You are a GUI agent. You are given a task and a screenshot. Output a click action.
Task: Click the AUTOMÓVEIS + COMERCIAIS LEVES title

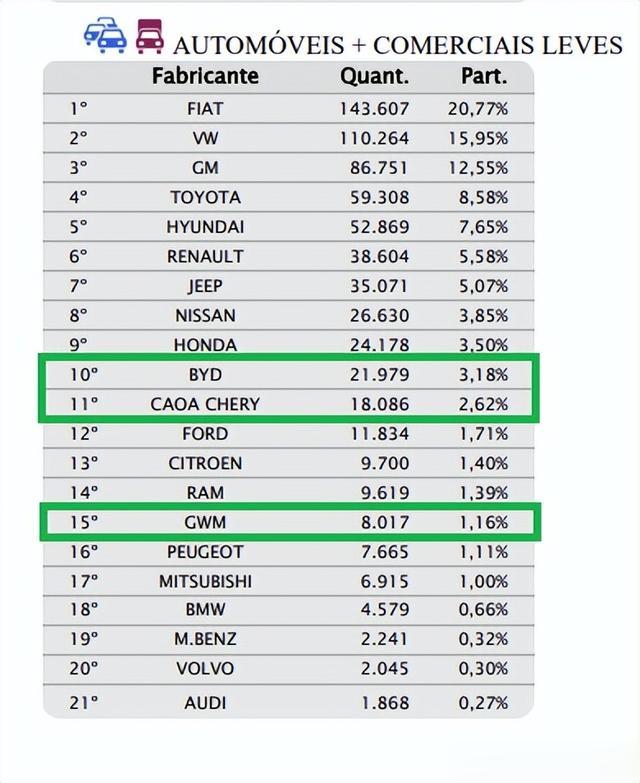(x=397, y=45)
